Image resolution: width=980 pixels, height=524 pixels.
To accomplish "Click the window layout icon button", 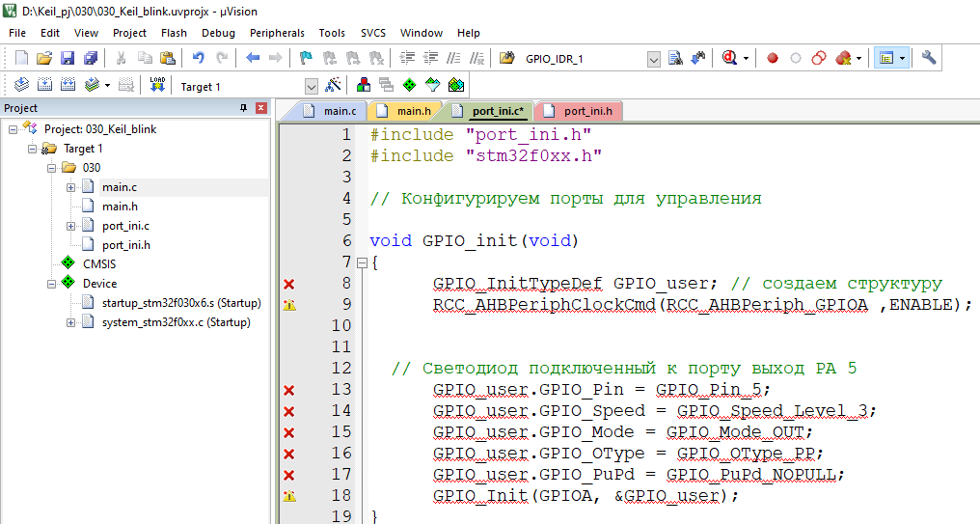I will pyautogui.click(x=885, y=58).
